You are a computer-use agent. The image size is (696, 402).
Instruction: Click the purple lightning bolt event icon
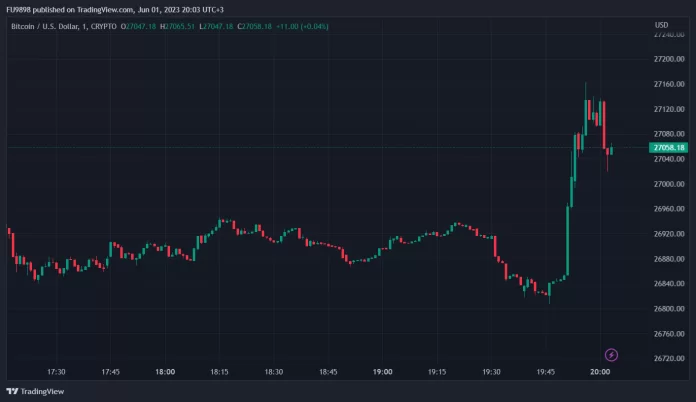tap(611, 354)
